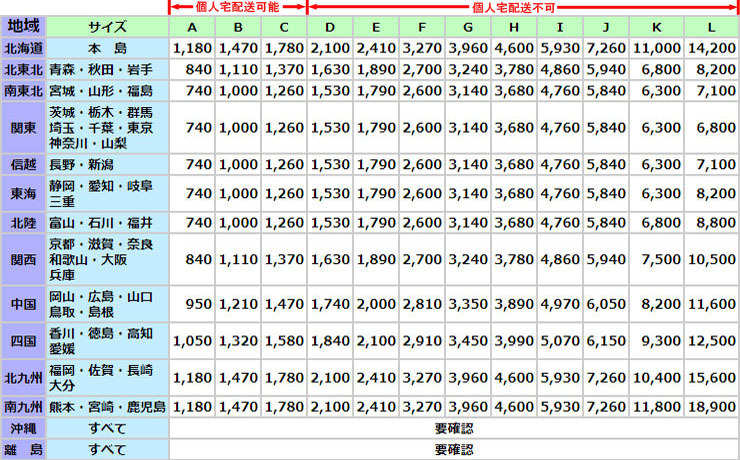Click the 地域 header cell
740x460 pixels.
[x=23, y=26]
